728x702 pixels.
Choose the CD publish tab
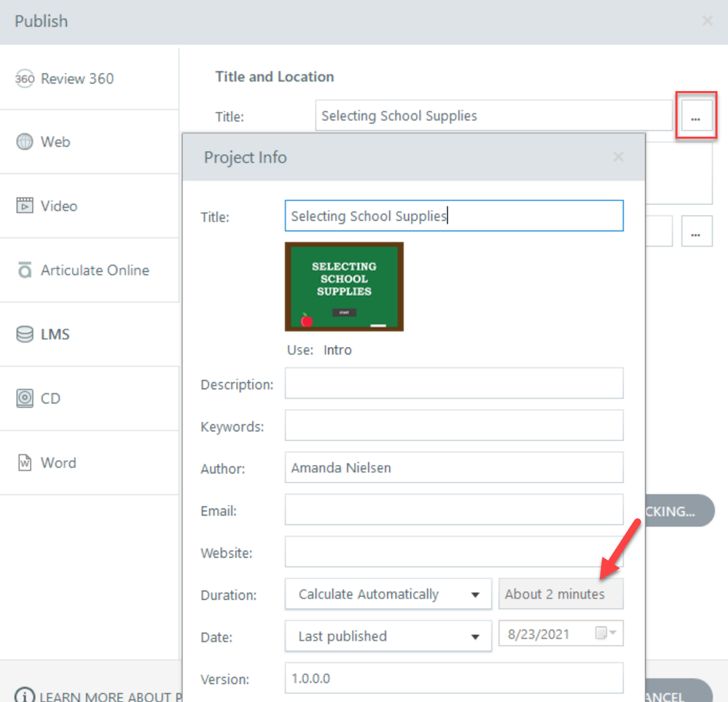click(x=89, y=398)
